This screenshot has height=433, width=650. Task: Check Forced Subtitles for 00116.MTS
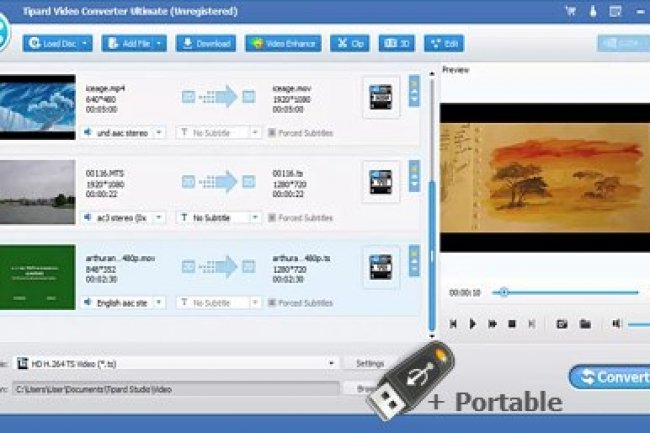pyautogui.click(x=272, y=217)
